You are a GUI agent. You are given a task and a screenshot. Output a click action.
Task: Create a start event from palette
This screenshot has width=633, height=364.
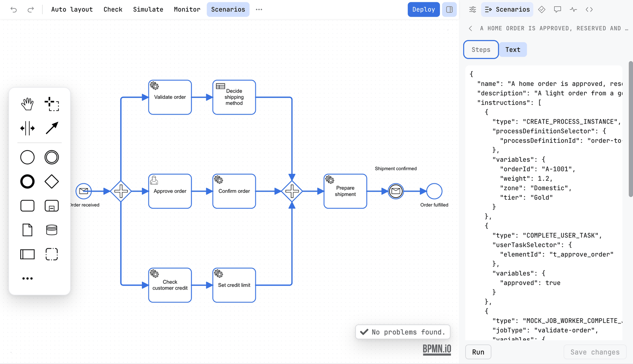pyautogui.click(x=27, y=157)
